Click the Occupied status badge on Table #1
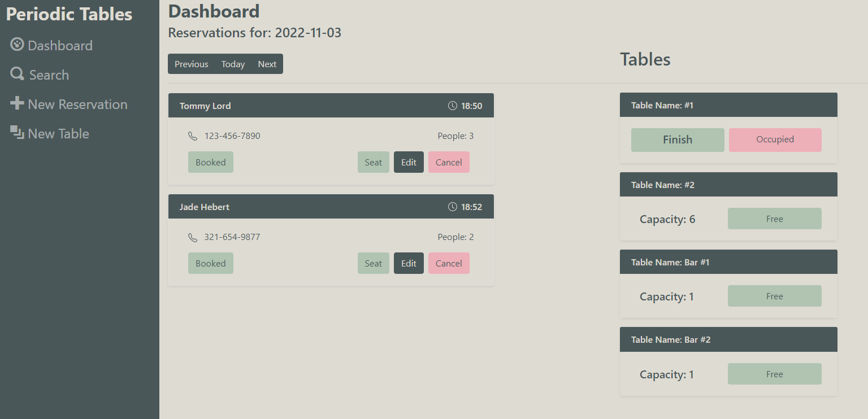The height and width of the screenshot is (419, 868). [x=775, y=139]
